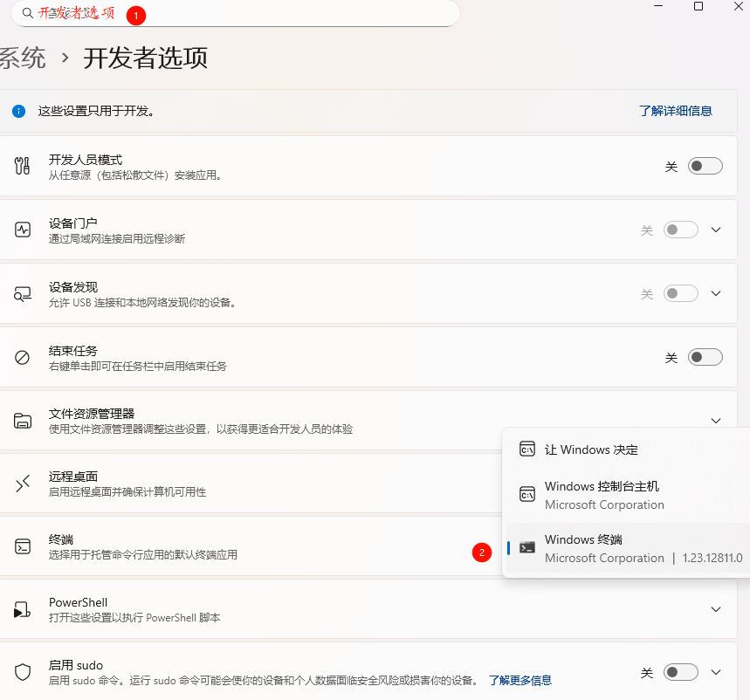Expand the PowerShell section chevron

click(716, 609)
